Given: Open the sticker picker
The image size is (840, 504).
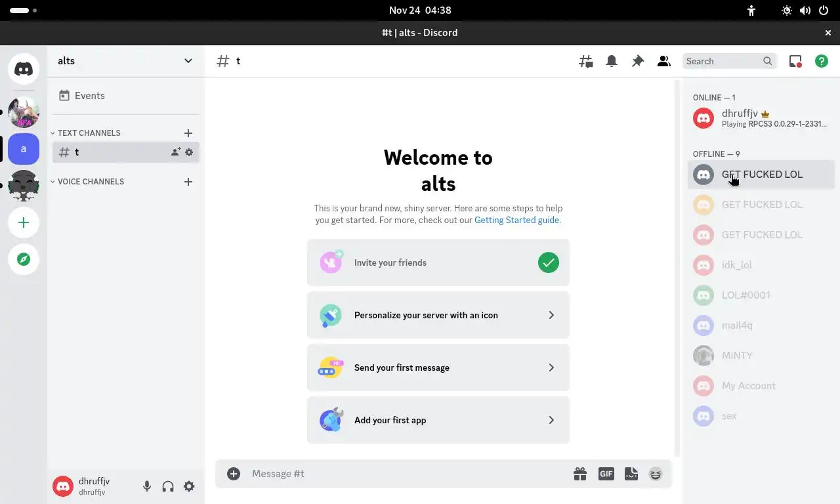Looking at the screenshot, I should click(x=631, y=473).
